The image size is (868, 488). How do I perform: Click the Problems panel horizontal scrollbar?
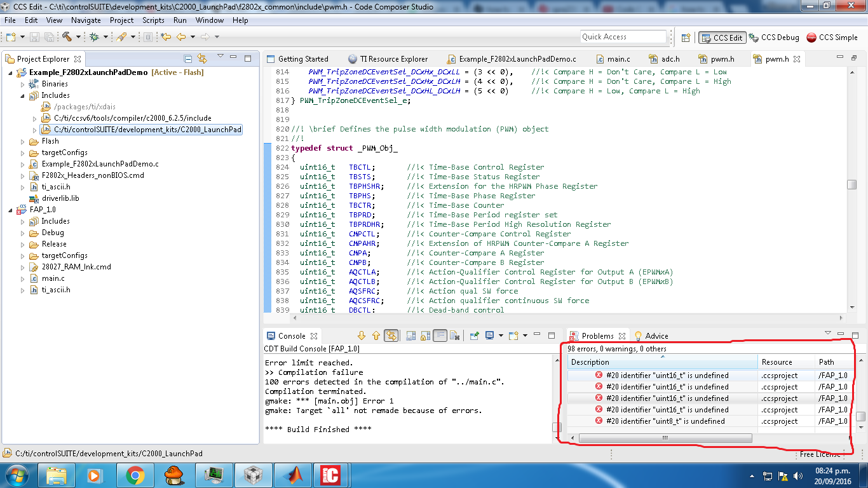coord(664,438)
